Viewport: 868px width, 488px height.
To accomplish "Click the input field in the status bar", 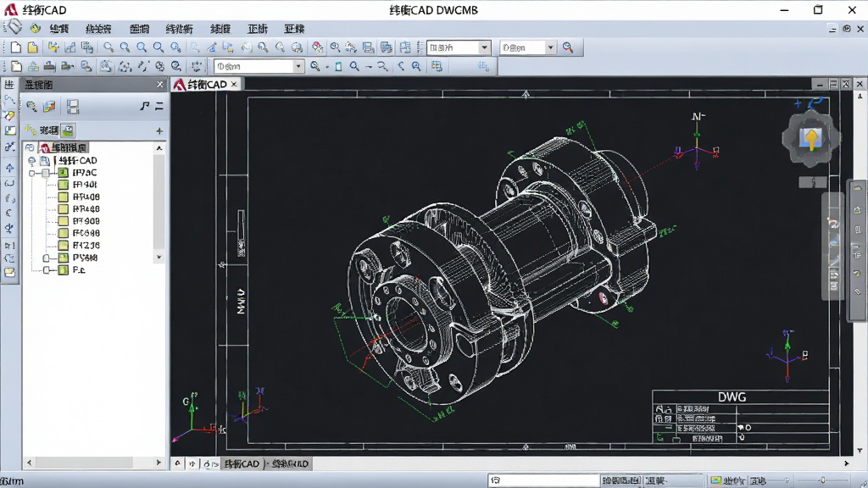I will [543, 480].
